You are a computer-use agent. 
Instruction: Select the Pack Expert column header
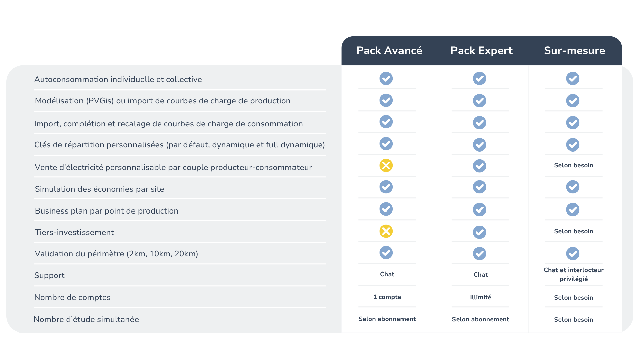coord(481,50)
